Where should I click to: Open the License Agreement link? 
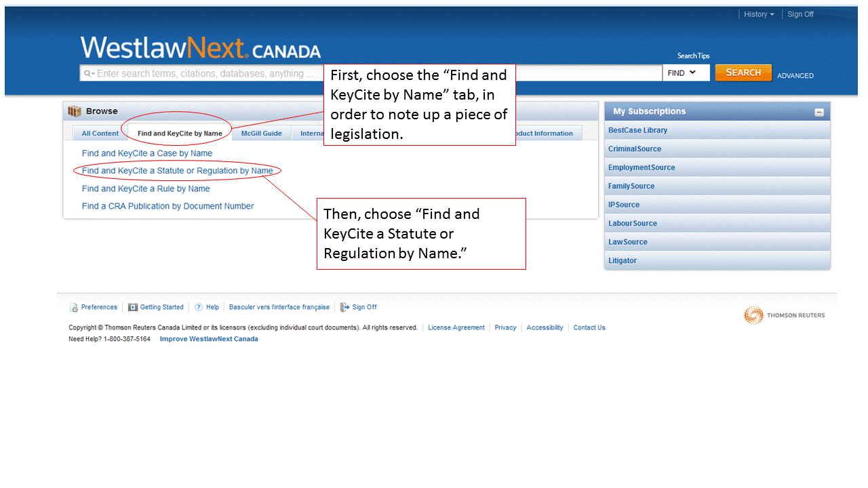[x=456, y=327]
